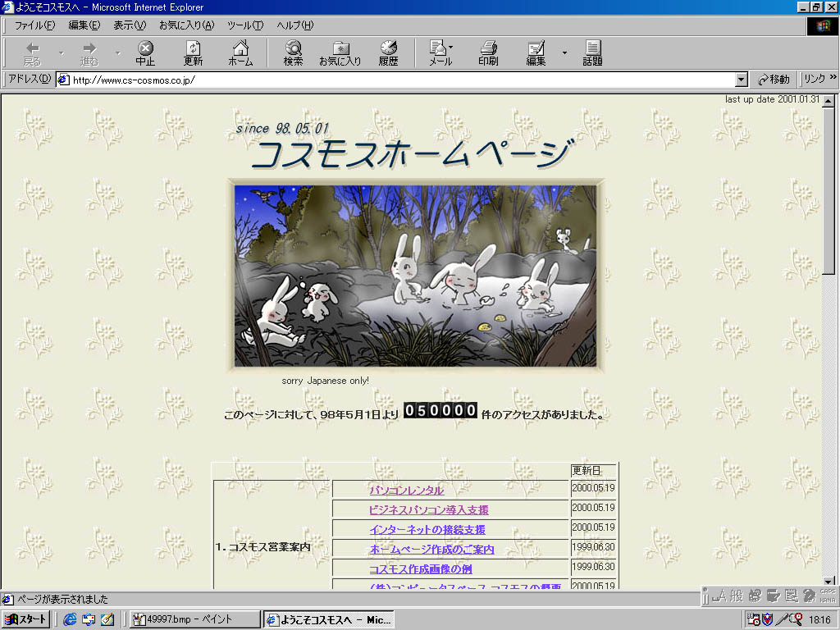Click the rabbits hot spring illustration

pos(416,276)
